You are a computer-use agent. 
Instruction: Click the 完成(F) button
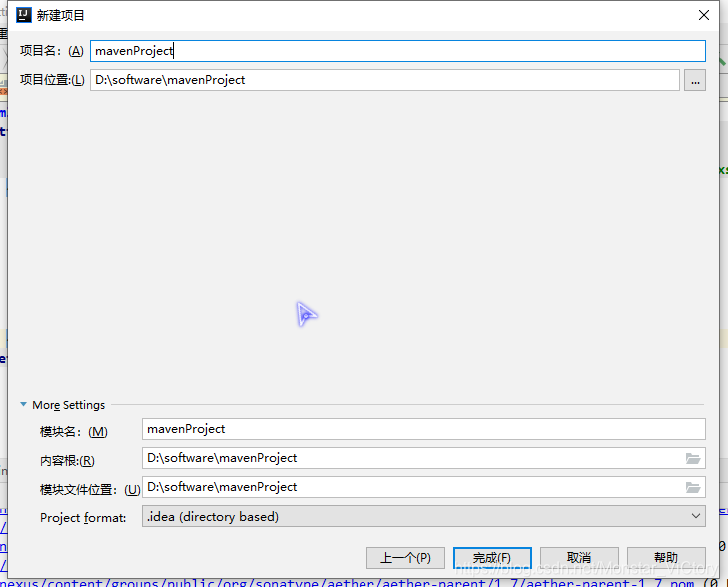(492, 558)
